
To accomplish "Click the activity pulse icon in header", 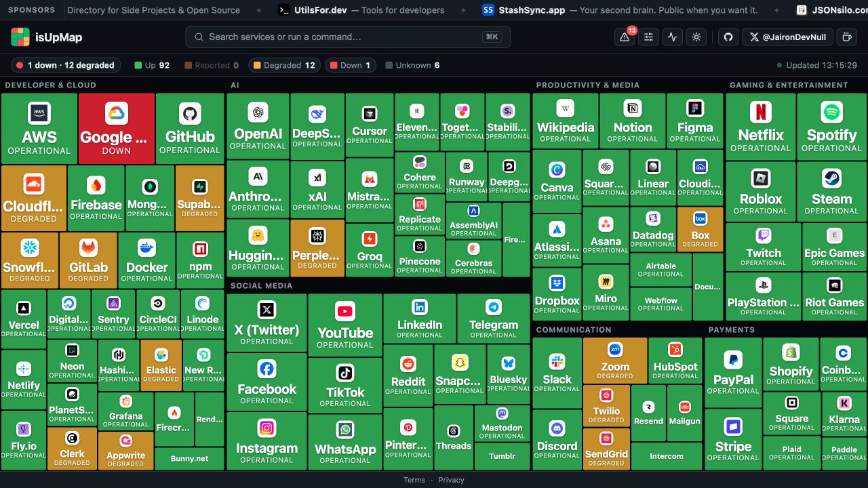I will coord(672,37).
